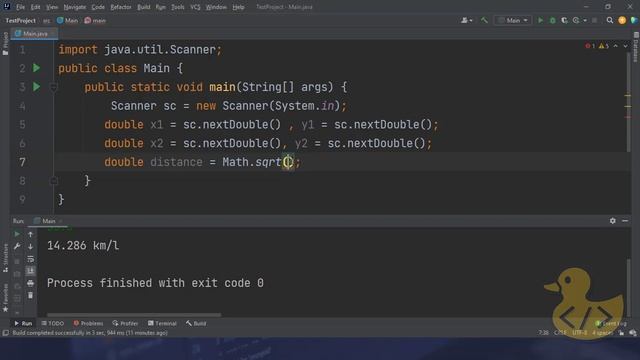Select the Main.java editor tab

pyautogui.click(x=34, y=33)
